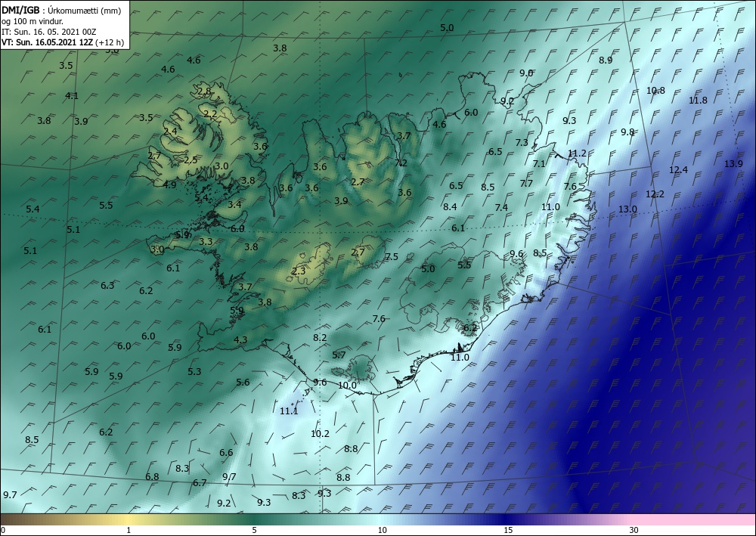Click the 5.3 value label

point(194,372)
